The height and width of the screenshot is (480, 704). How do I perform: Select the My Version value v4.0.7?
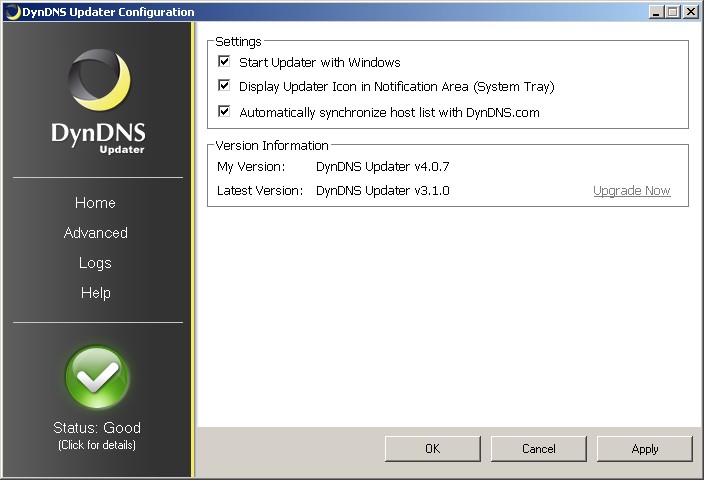(383, 167)
